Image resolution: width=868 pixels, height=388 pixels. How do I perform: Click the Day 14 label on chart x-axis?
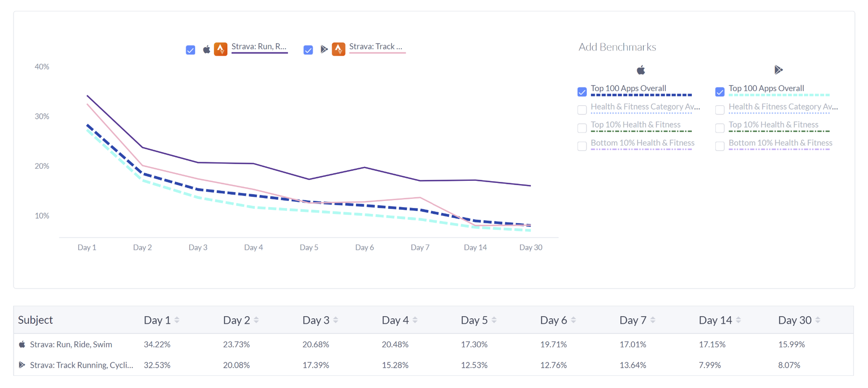[x=475, y=247]
